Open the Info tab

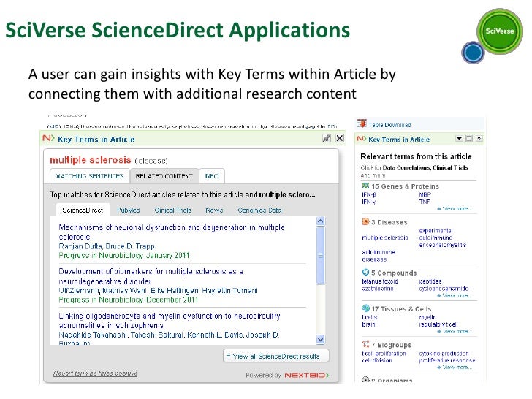click(212, 176)
